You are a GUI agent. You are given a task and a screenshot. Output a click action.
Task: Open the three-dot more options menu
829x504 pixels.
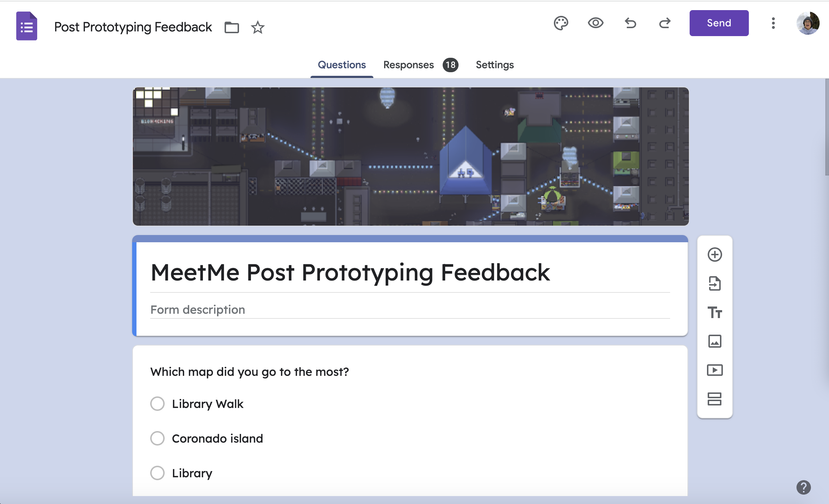coord(773,23)
